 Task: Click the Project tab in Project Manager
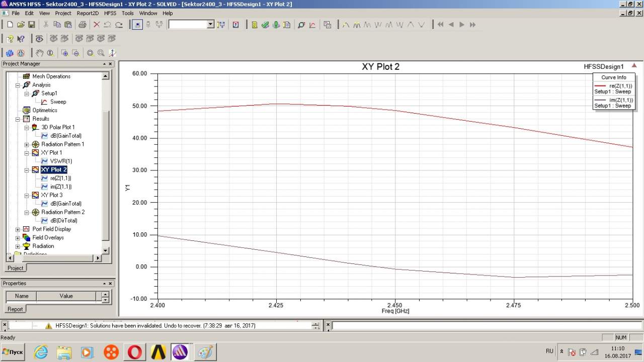(15, 268)
